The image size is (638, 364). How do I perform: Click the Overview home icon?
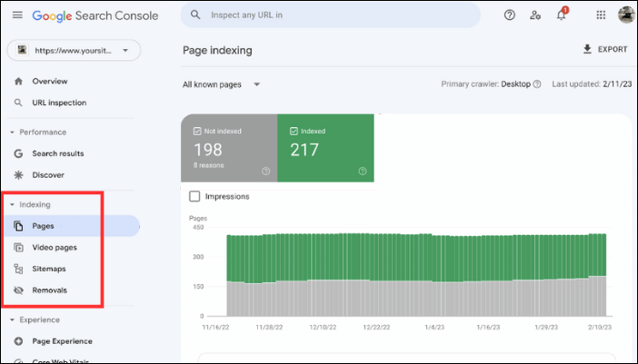pos(19,82)
